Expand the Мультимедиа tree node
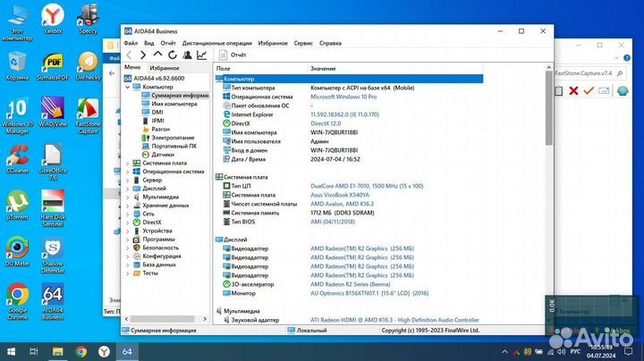The image size is (644, 361). (x=127, y=197)
